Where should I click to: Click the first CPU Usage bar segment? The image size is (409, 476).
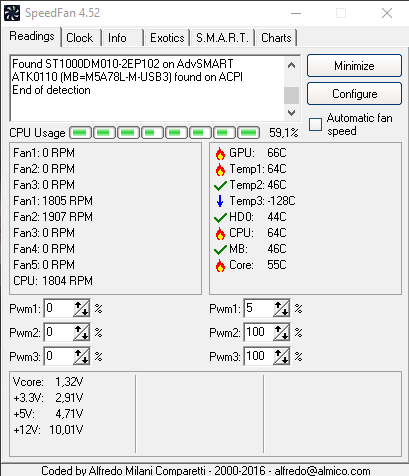click(80, 133)
